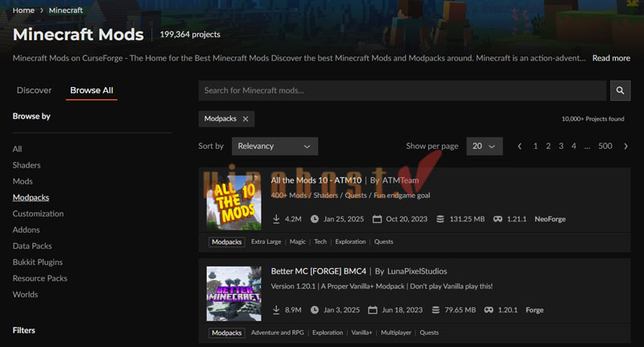Click Quests tag on Better MC card
644x347 pixels.
429,333
